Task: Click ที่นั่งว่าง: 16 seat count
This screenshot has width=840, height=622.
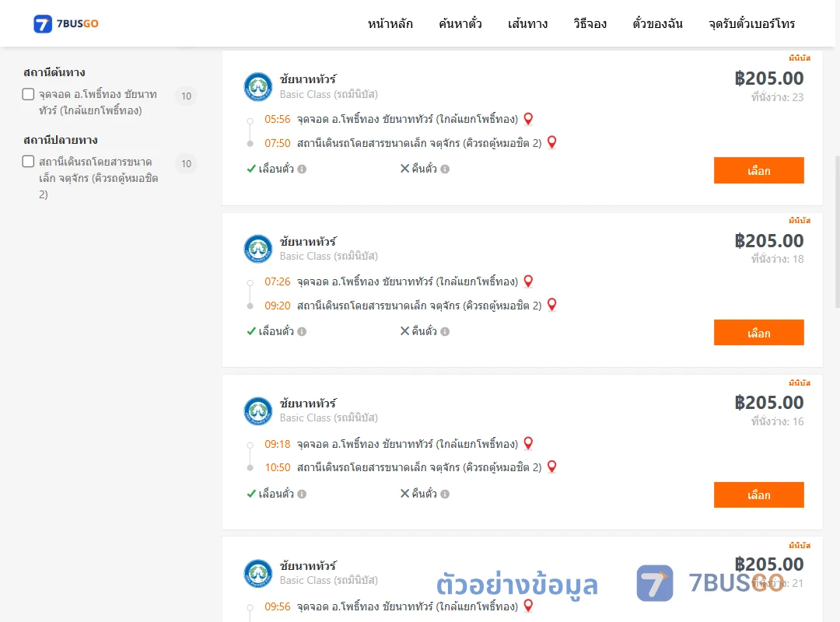Action: coord(777,421)
